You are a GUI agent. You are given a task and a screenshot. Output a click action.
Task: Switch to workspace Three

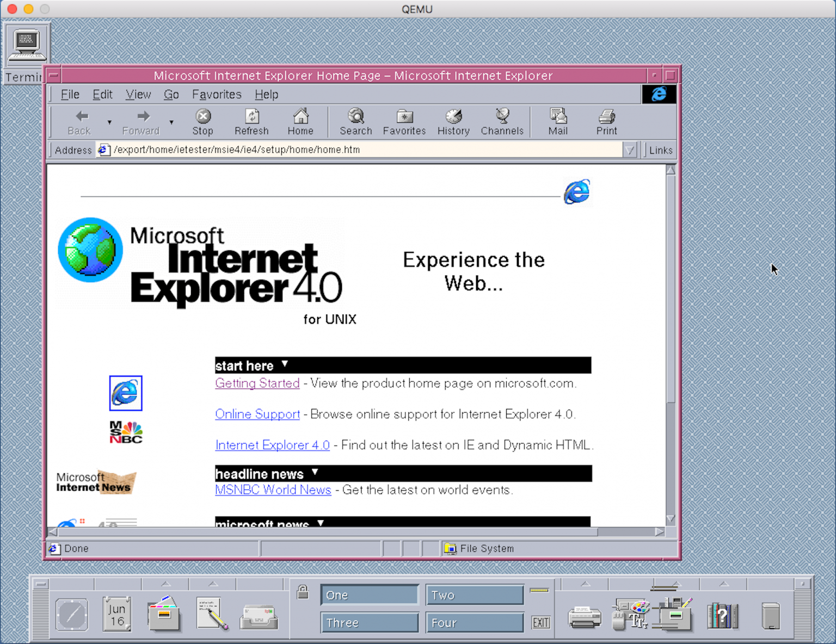pyautogui.click(x=370, y=622)
